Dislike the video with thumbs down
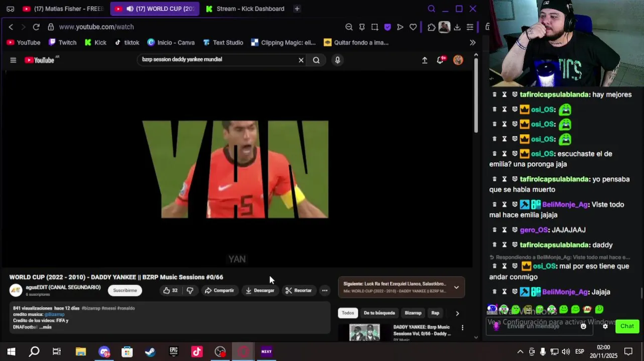The image size is (644, 361). (x=190, y=290)
